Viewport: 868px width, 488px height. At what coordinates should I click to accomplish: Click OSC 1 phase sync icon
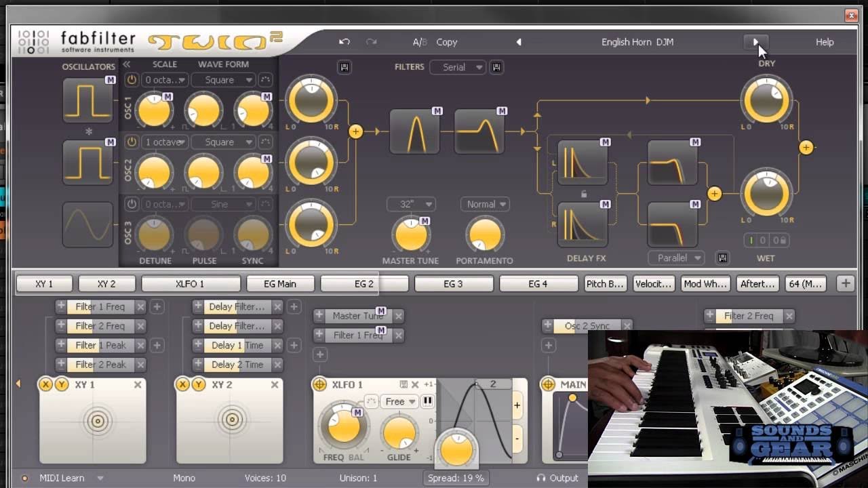pos(266,80)
